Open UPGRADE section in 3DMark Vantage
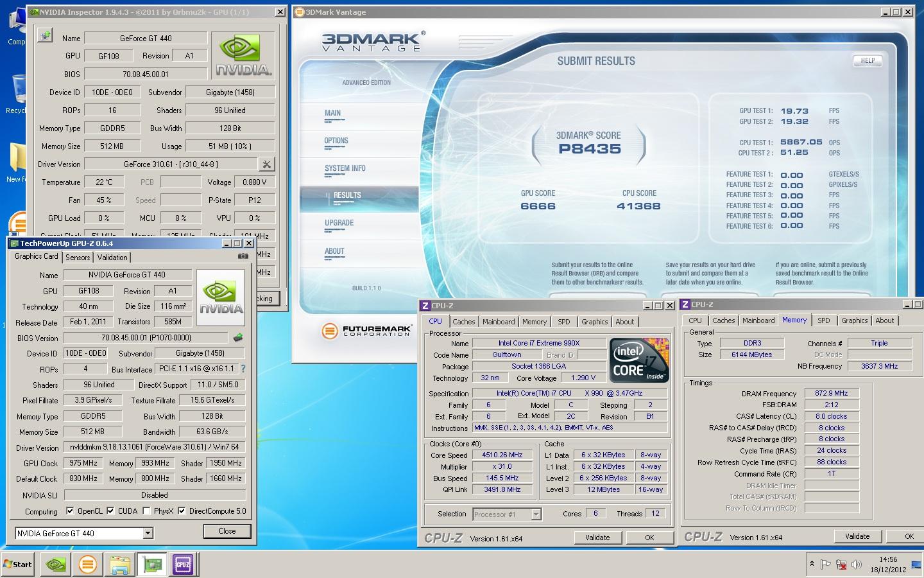924x578 pixels. point(359,225)
